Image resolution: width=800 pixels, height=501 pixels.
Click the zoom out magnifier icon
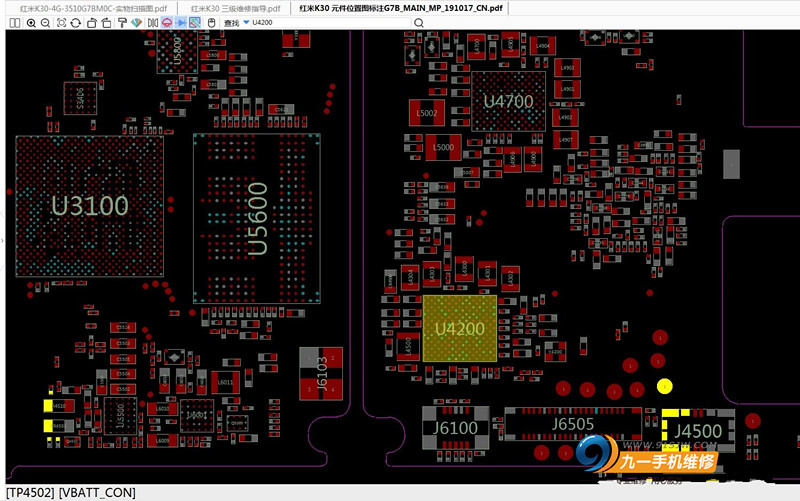tap(45, 23)
